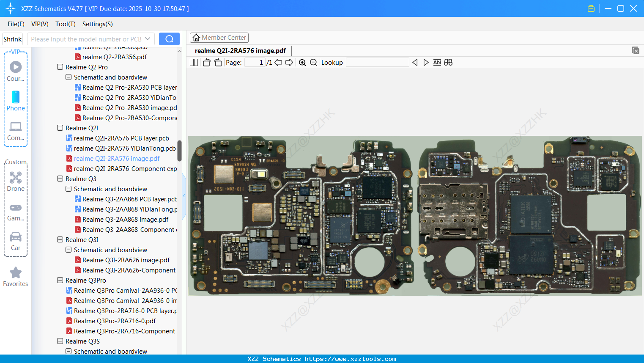Open Realme Q3-2AA868 PCB layer.pcb

[126, 199]
